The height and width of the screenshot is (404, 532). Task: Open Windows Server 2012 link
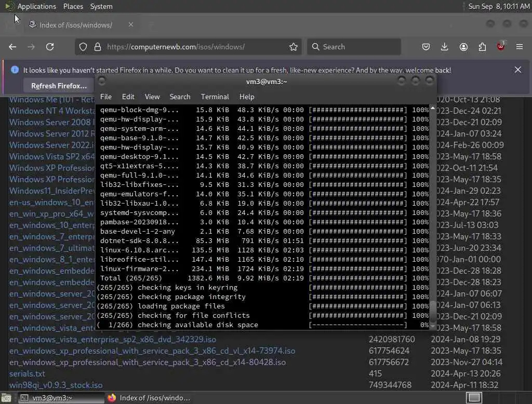click(x=52, y=133)
